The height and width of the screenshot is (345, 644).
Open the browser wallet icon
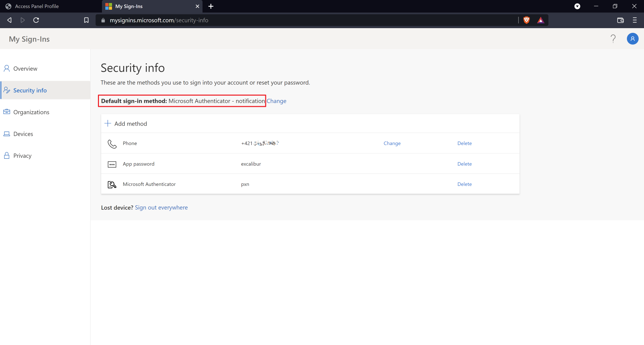tap(621, 20)
